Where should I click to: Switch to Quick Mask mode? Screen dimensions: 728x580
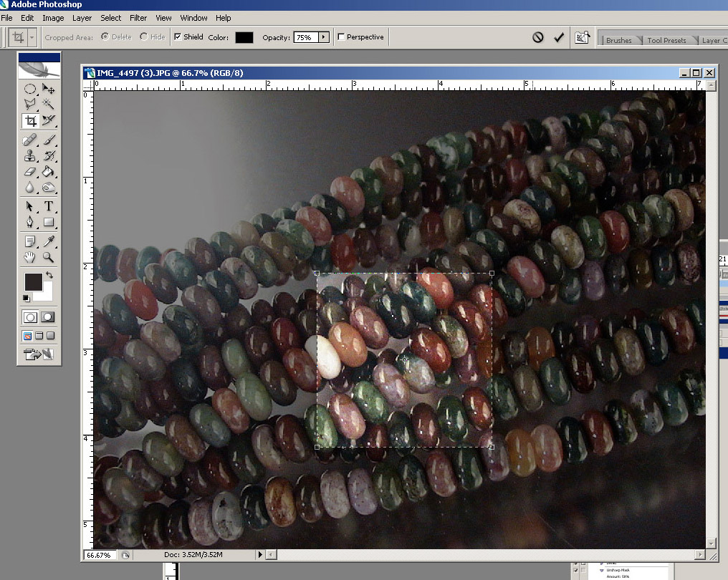tap(48, 317)
